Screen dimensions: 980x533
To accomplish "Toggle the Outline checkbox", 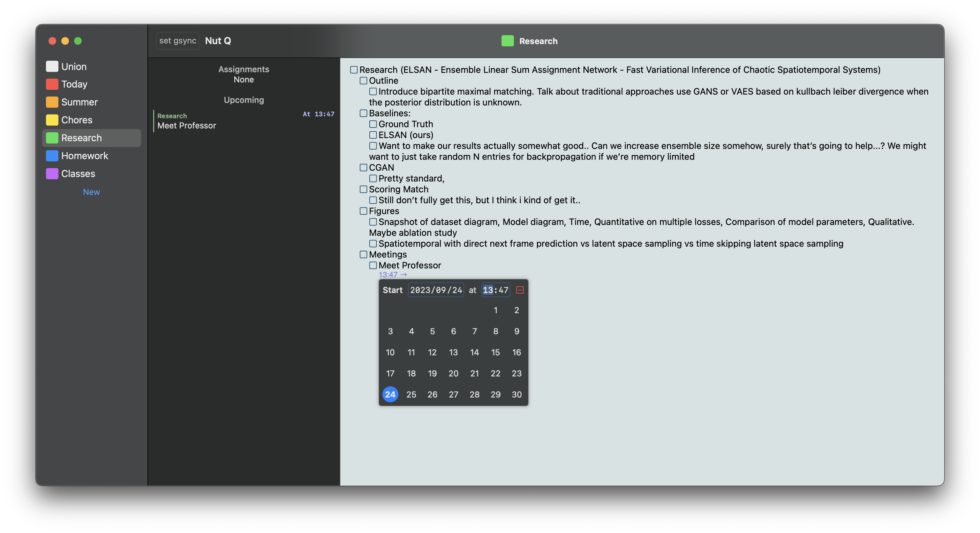I will pos(363,81).
